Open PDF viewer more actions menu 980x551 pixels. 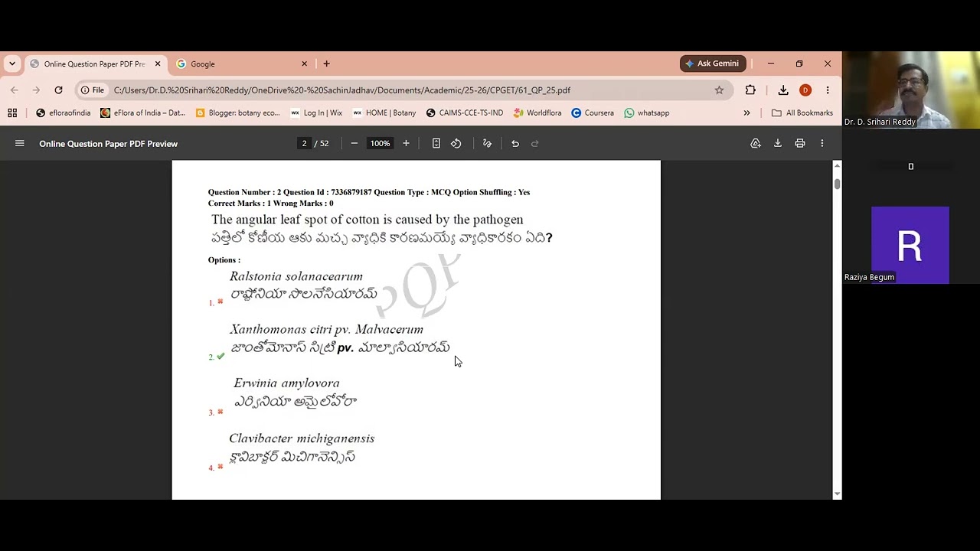822,143
